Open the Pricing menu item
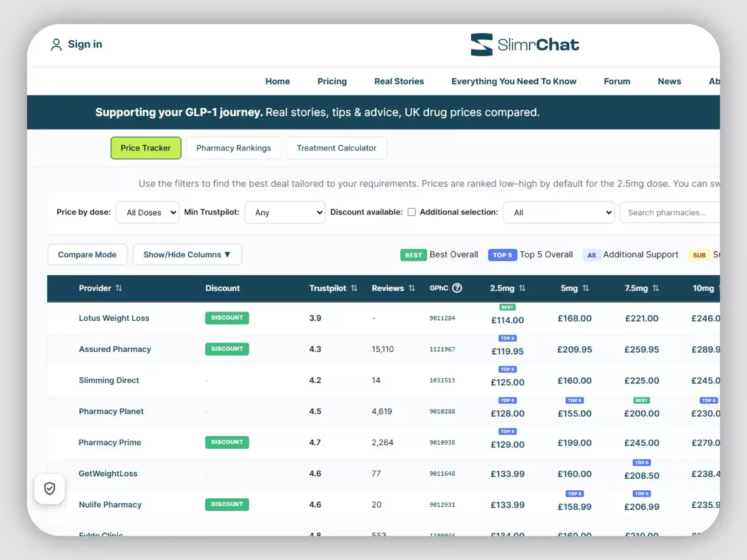The height and width of the screenshot is (560, 747). point(332,81)
